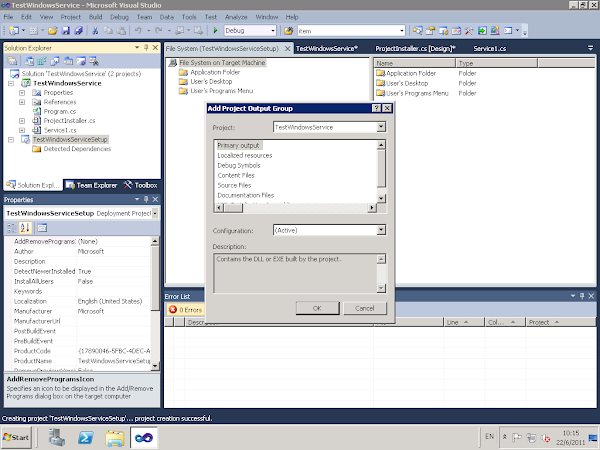600x450 pixels.
Task: Open Windows PowerShell from the taskbar
Action: pos(86,437)
